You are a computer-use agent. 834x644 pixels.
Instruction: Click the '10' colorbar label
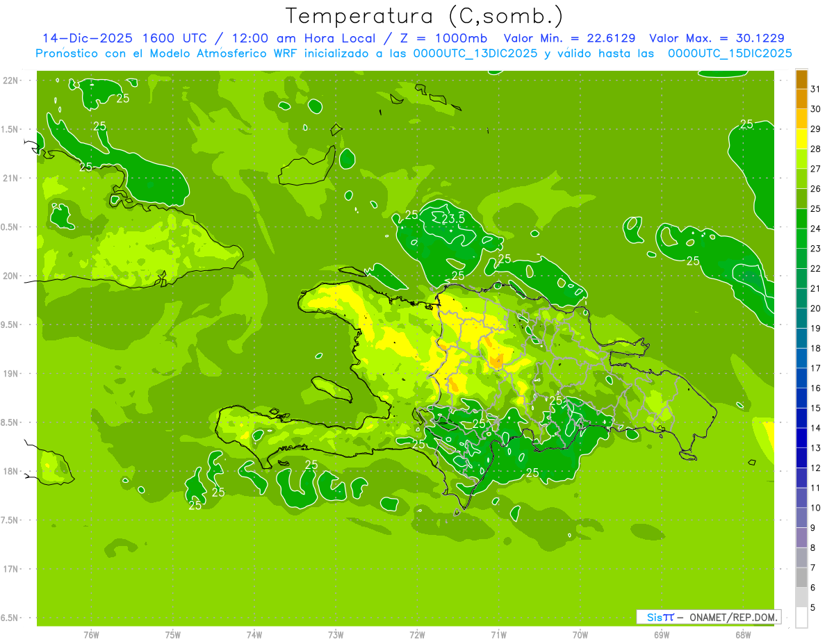[x=816, y=509]
